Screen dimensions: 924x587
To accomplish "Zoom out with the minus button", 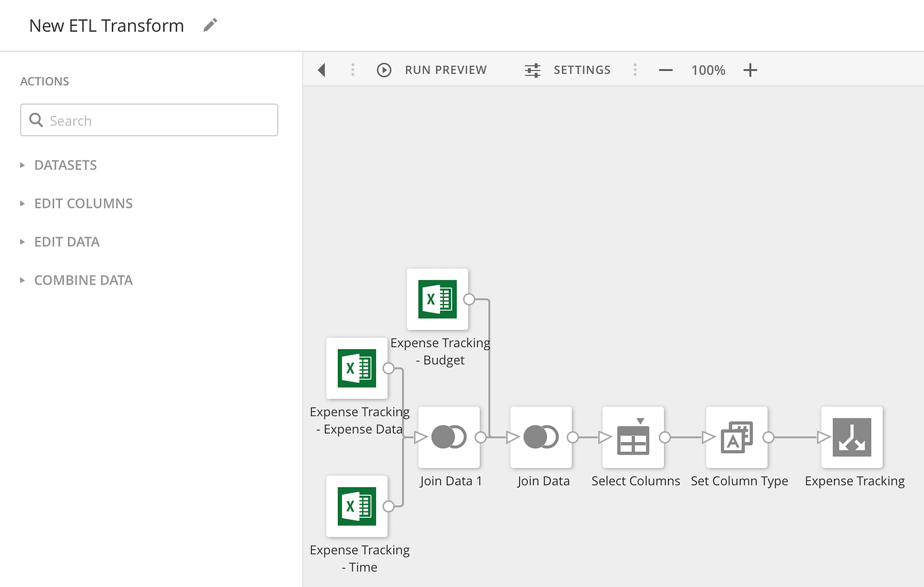I will click(x=666, y=70).
